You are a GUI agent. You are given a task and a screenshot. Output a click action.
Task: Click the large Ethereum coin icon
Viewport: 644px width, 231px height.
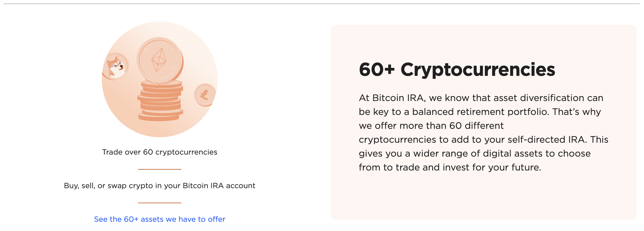tap(159, 60)
